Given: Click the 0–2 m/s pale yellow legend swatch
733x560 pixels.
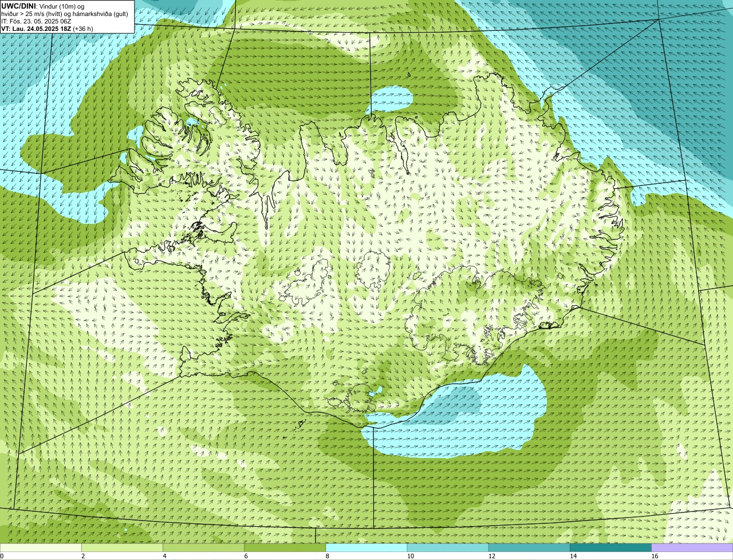Looking at the screenshot, I should pyautogui.click(x=41, y=548).
